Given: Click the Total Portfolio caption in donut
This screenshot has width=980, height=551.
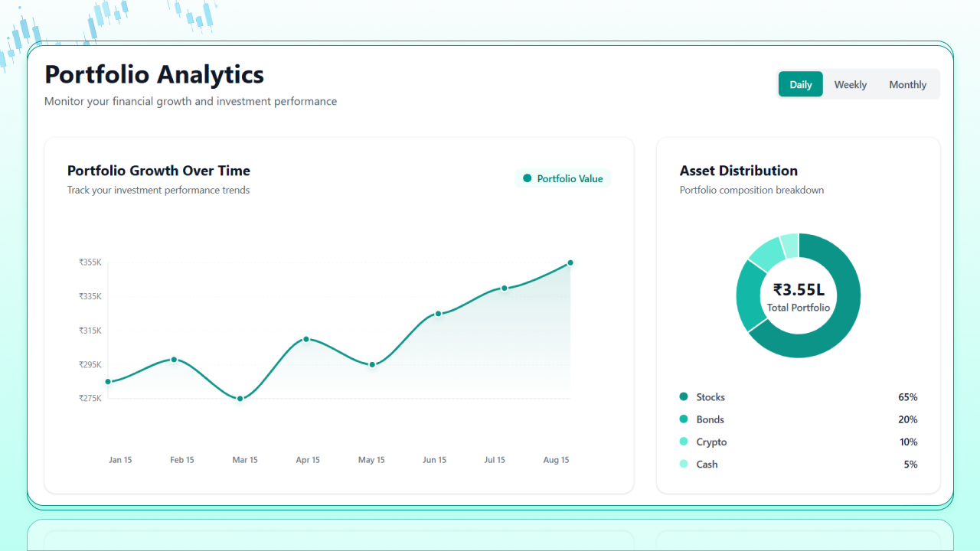Looking at the screenshot, I should click(x=799, y=308).
